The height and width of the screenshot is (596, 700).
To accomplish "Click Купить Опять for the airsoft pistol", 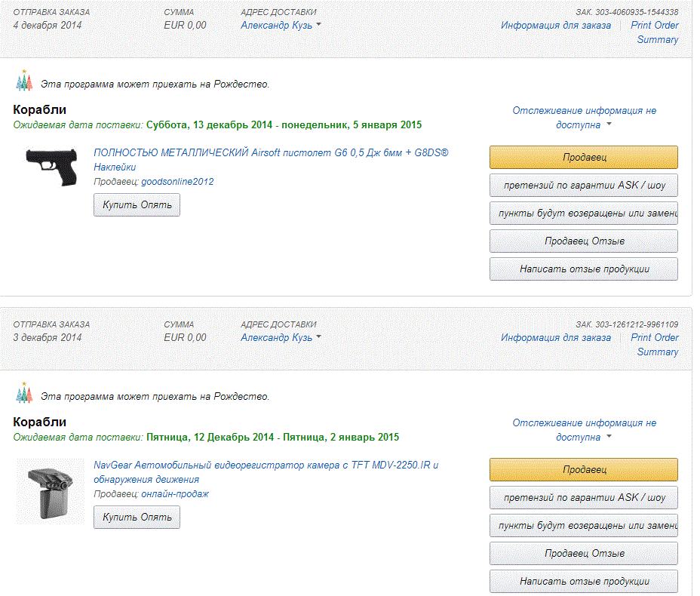I will click(x=137, y=204).
